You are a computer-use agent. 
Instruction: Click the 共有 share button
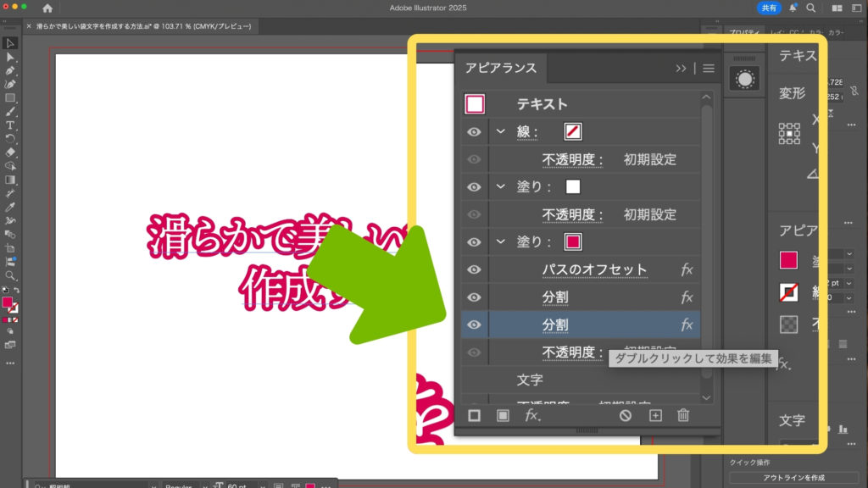(768, 8)
